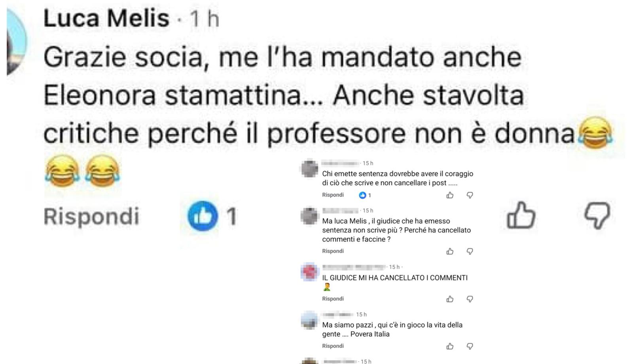The height and width of the screenshot is (364, 633).
Task: Like the 'Chi emette sentenza' comment
Action: (450, 195)
